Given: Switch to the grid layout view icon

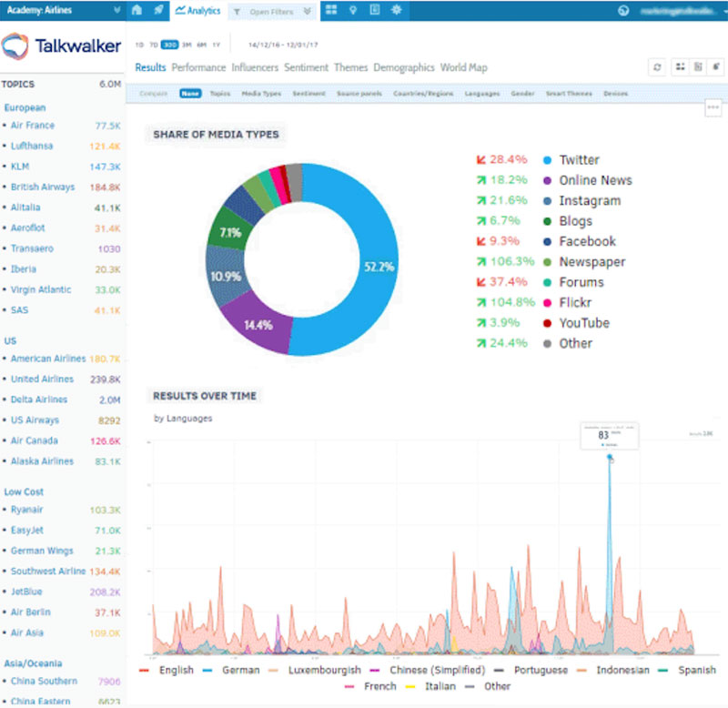Looking at the screenshot, I should (x=680, y=66).
